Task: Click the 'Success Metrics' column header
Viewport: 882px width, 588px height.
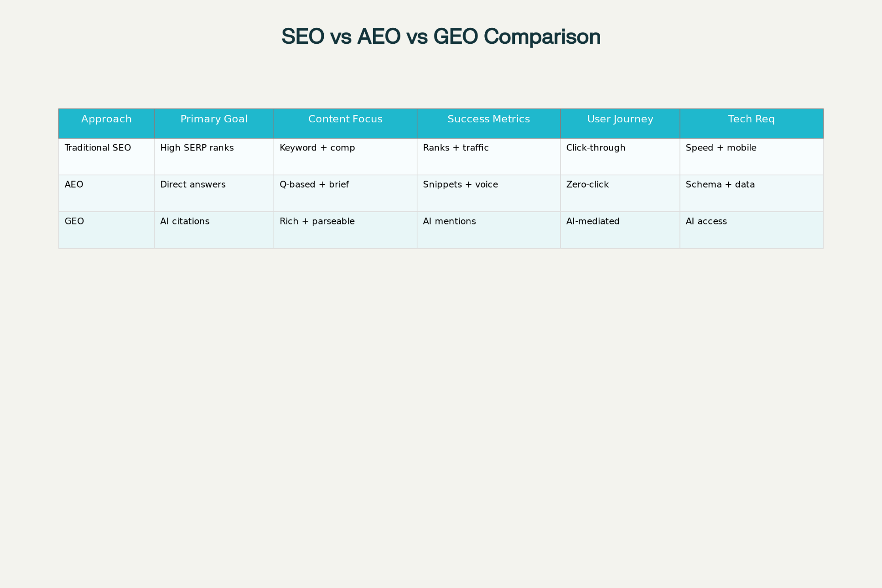Action: 488,120
